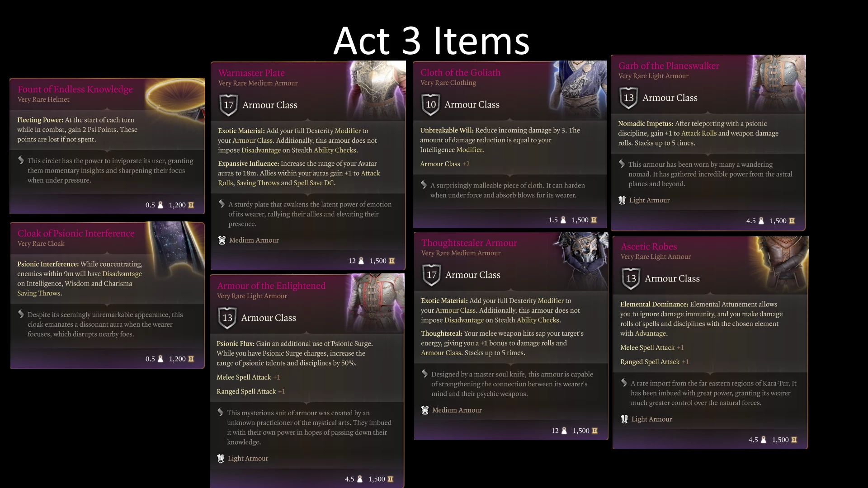868x488 pixels.
Task: Open the Warmaster Plate item title
Action: (x=251, y=73)
